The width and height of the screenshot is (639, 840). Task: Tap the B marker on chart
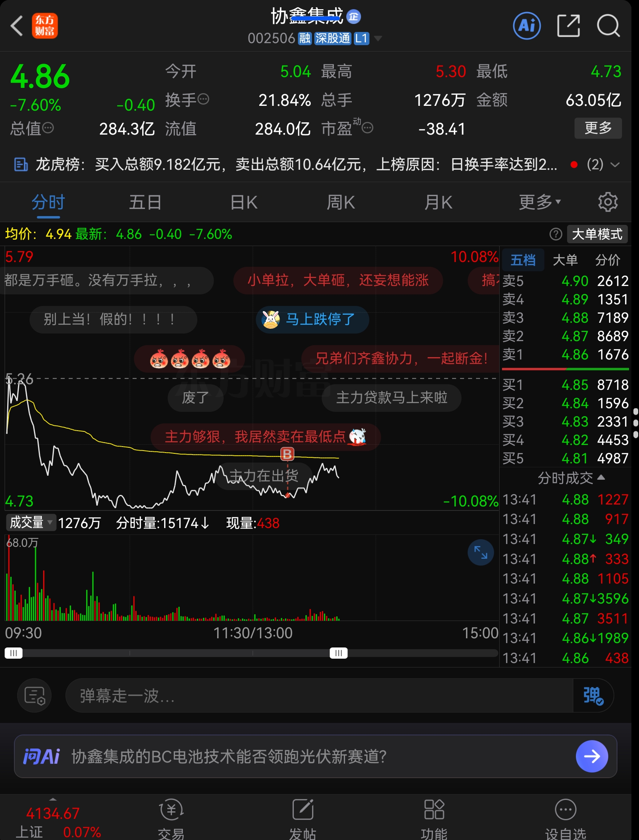[287, 454]
